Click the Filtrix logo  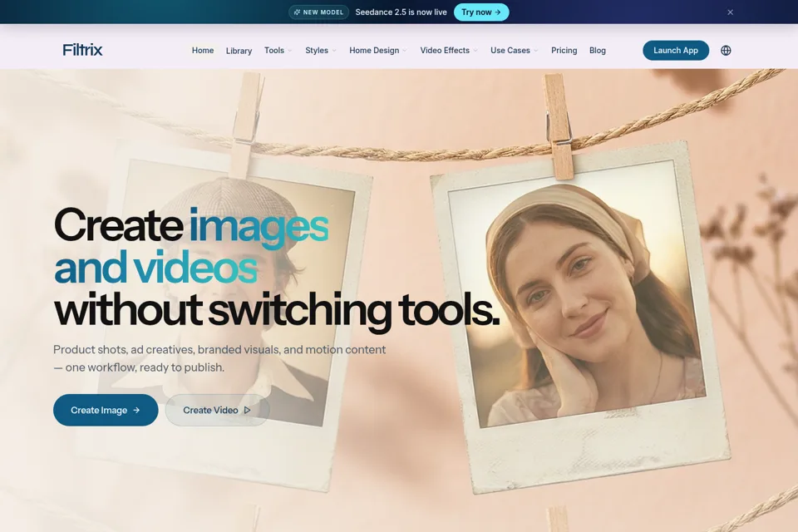(82, 50)
